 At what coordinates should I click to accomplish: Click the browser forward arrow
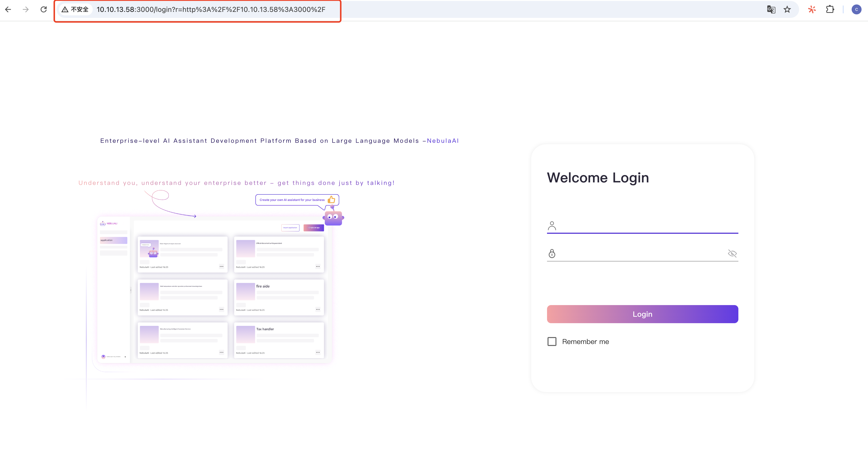[x=26, y=9]
